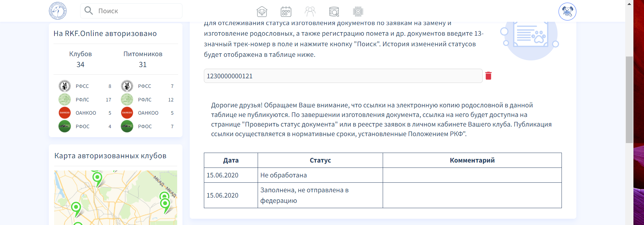Open the dog house home icon
644x225 pixels.
click(262, 12)
